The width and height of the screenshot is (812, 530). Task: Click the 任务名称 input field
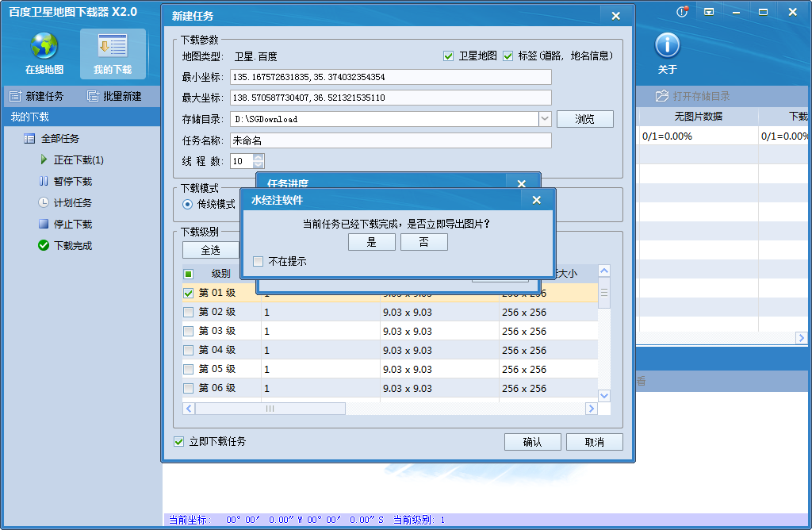point(390,140)
